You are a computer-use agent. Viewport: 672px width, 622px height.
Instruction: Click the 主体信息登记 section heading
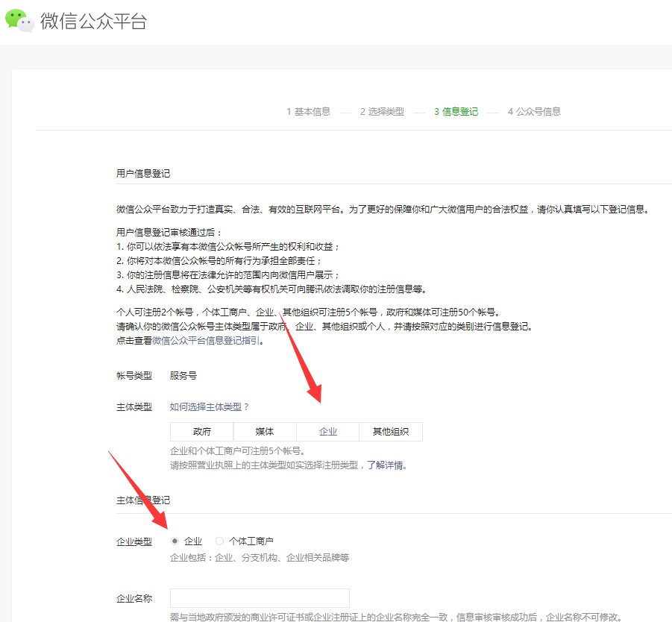(x=143, y=500)
